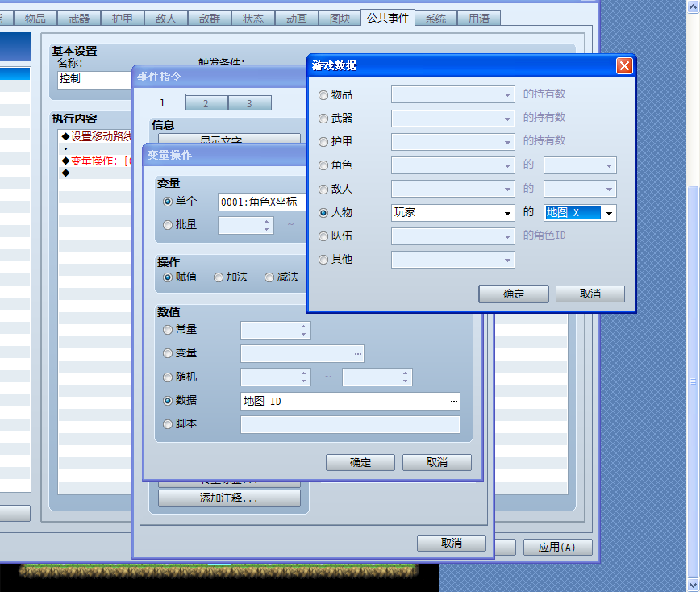
Task: Open the 玩家 character dropdown
Action: pos(507,214)
